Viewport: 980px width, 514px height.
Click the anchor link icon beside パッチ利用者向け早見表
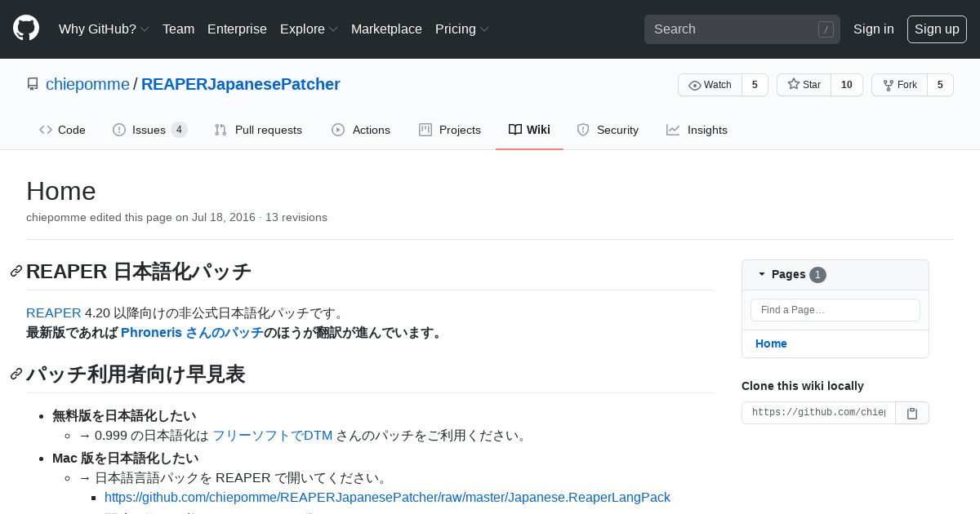pyautogui.click(x=16, y=374)
